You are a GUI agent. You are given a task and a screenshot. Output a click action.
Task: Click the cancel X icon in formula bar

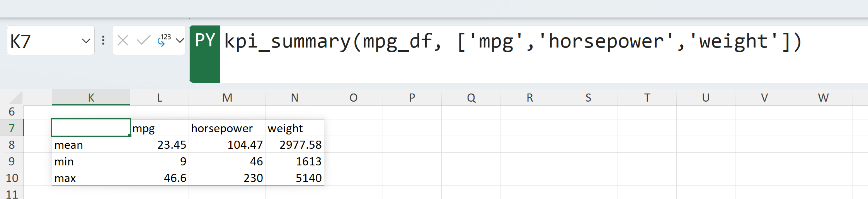[123, 40]
